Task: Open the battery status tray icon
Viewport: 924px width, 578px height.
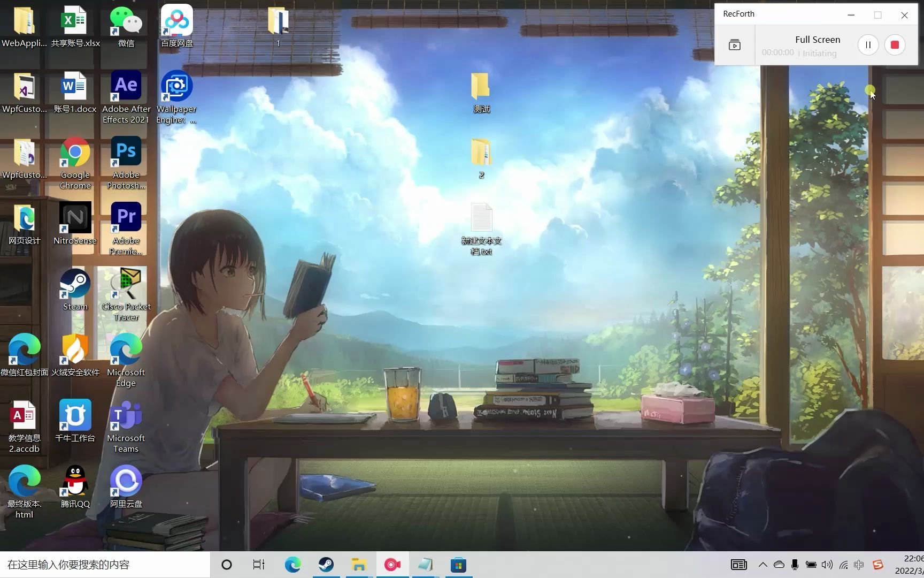Action: [x=811, y=565]
